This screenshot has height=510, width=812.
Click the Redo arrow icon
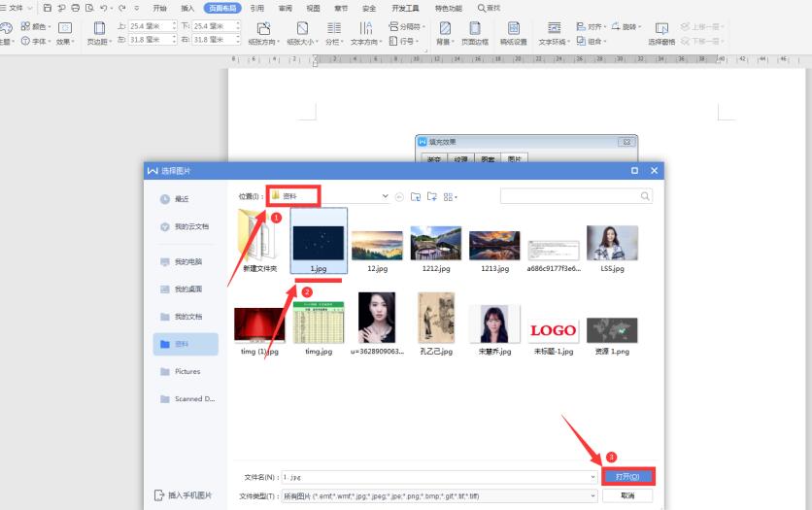pos(122,8)
